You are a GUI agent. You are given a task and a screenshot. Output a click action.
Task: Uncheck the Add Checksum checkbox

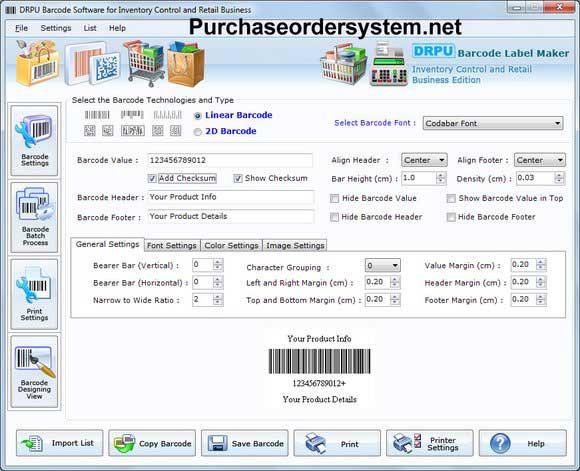(x=152, y=179)
